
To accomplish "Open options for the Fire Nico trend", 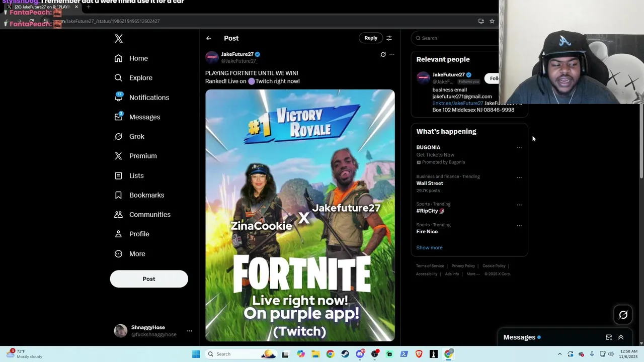I will point(519,226).
